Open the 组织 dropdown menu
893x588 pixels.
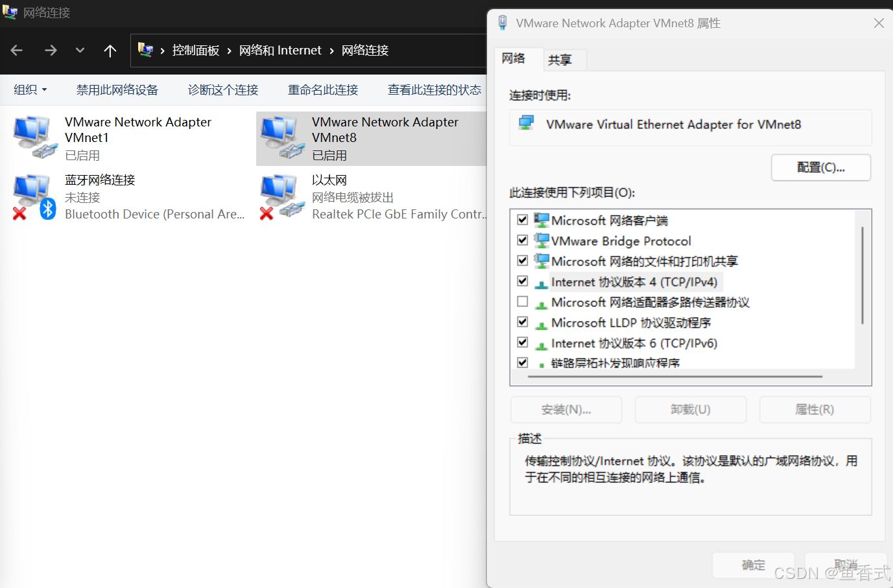[x=30, y=89]
